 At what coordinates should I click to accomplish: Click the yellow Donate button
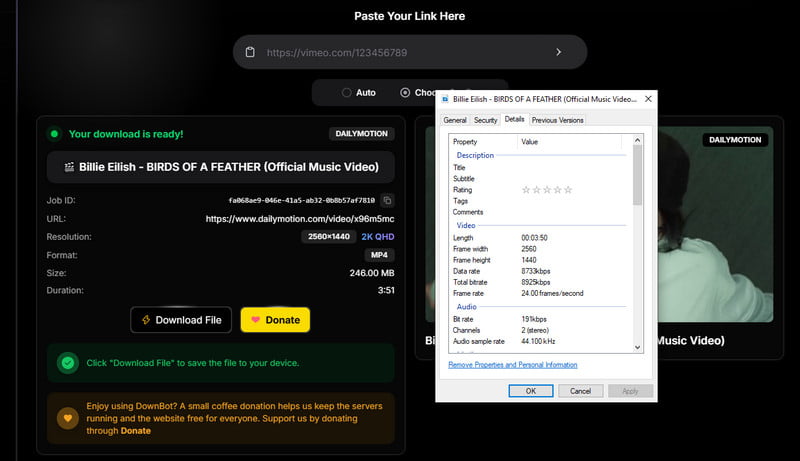click(276, 320)
